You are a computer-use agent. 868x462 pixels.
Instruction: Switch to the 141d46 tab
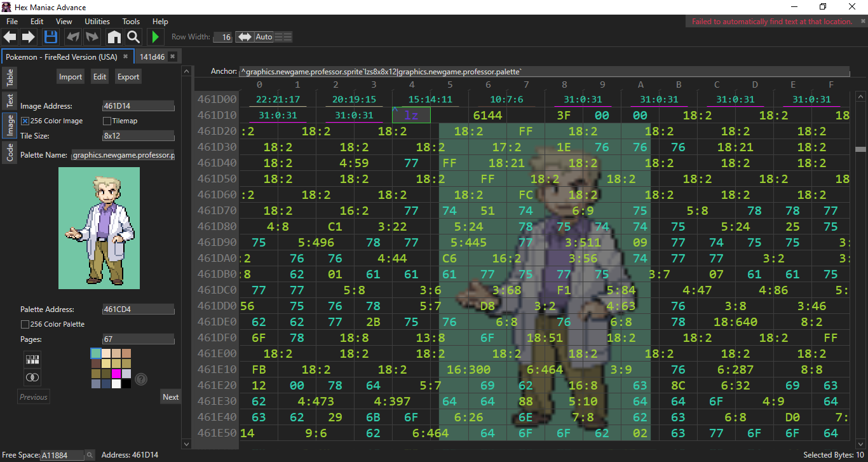[153, 57]
